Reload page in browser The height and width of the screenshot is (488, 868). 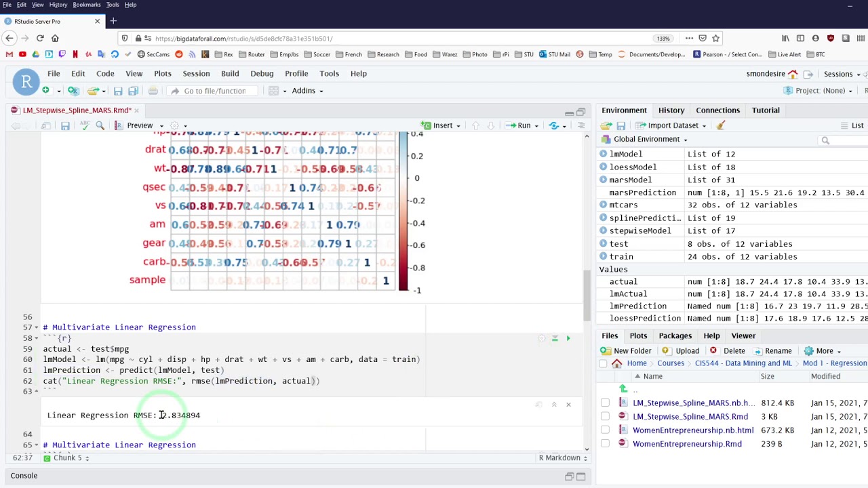[x=40, y=39]
